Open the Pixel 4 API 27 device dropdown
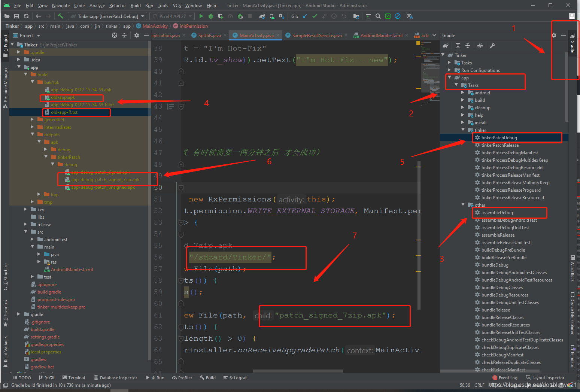This screenshot has width=580, height=392. pos(172,16)
